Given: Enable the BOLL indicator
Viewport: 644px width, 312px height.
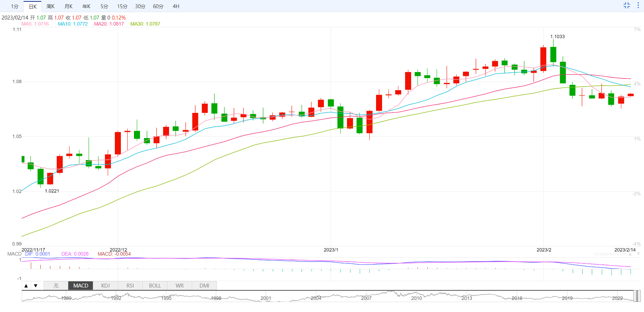Looking at the screenshot, I should (x=155, y=286).
